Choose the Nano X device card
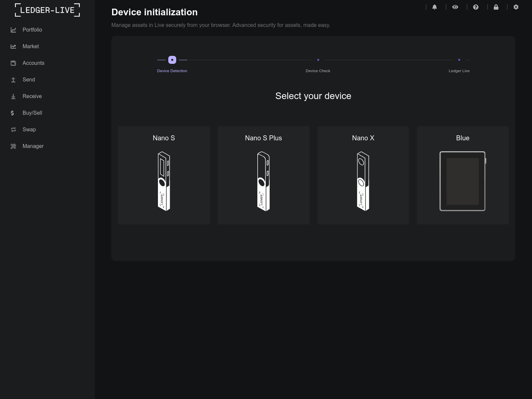 (x=363, y=175)
